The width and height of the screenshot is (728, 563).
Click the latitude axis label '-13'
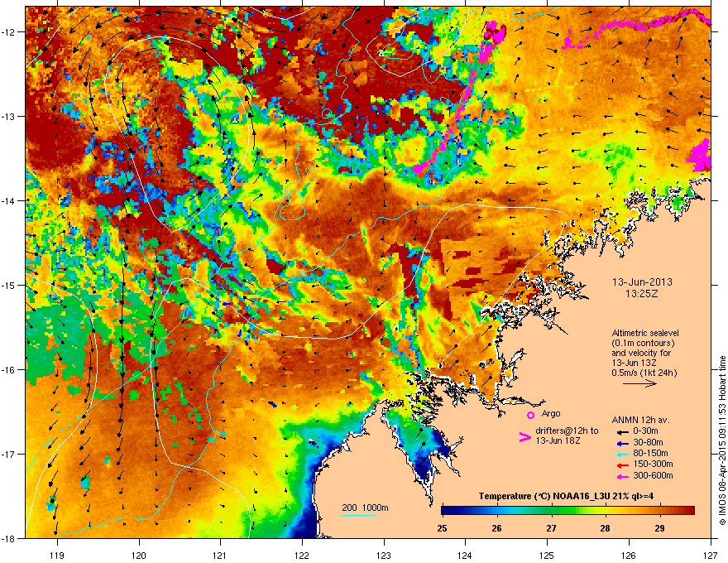pos(9,117)
